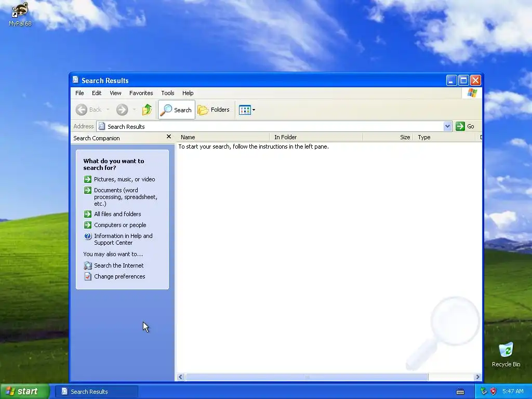The width and height of the screenshot is (532, 399).
Task: Minimize the Search Results window
Action: [451, 81]
